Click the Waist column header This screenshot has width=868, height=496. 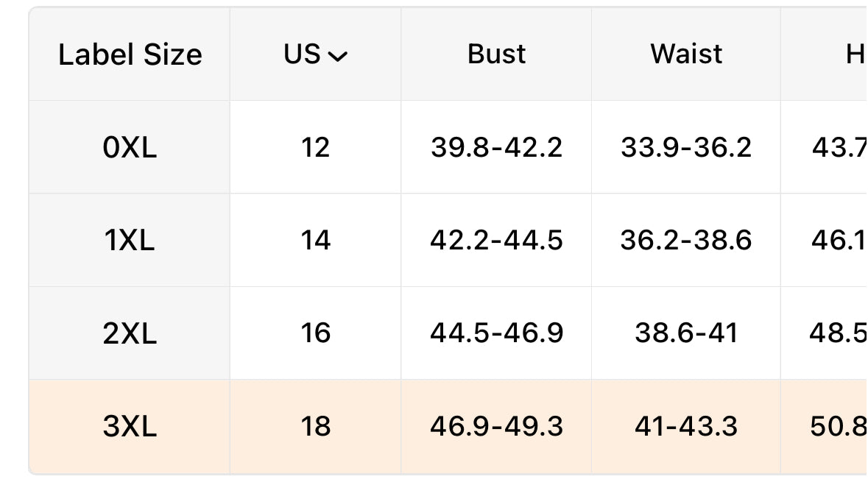[x=686, y=54]
